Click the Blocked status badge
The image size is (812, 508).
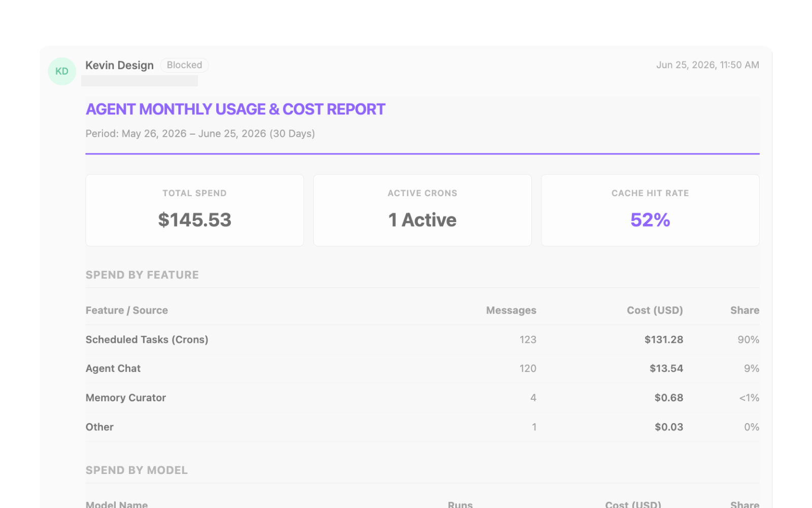coord(184,65)
